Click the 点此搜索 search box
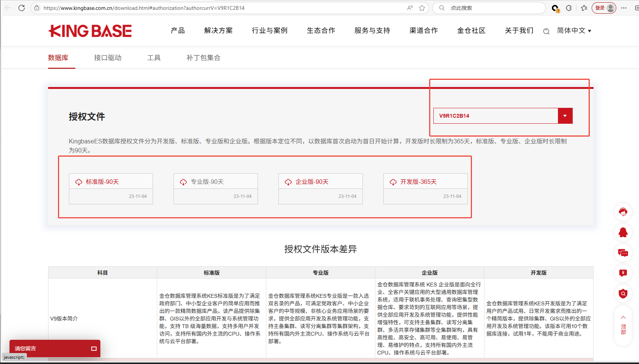This screenshot has height=364, width=639. point(489,8)
